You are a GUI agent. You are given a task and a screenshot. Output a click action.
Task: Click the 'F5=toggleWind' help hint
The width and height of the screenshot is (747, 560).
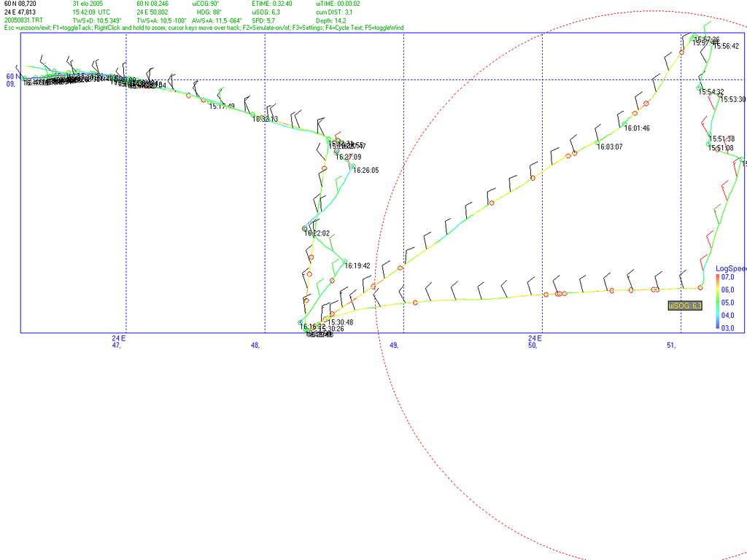point(384,28)
